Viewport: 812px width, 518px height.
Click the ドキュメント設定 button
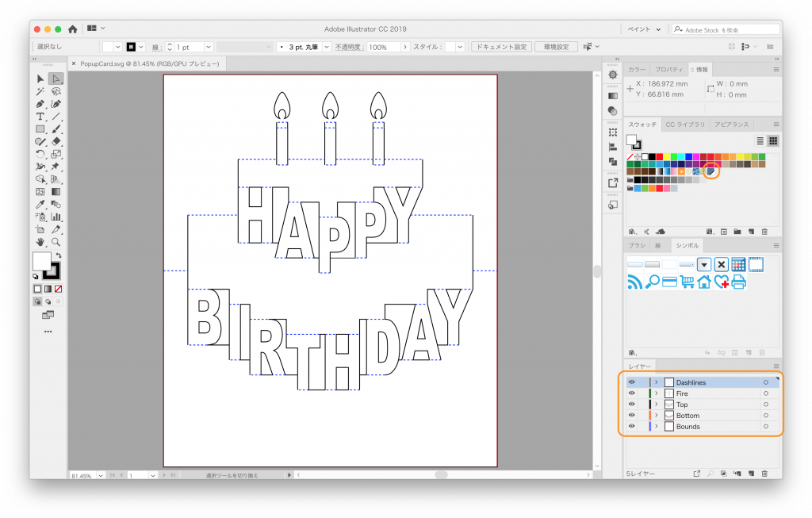(x=500, y=47)
